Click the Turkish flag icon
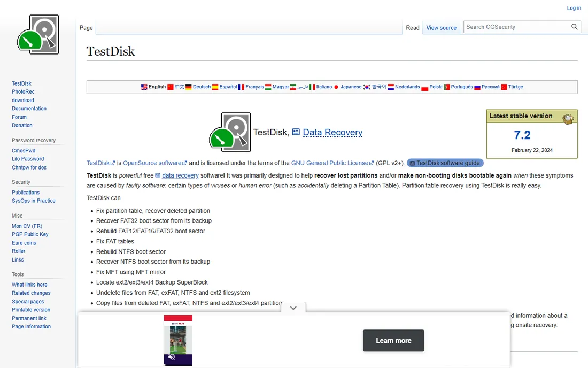This screenshot has width=588, height=368. 504,87
